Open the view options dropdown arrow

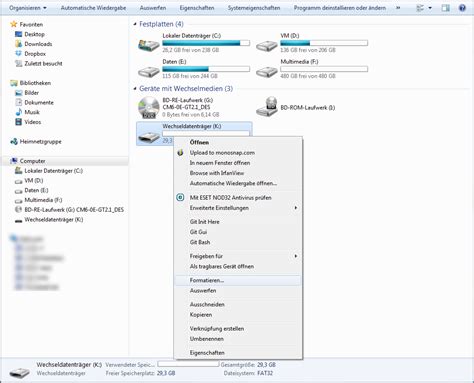pyautogui.click(x=430, y=8)
